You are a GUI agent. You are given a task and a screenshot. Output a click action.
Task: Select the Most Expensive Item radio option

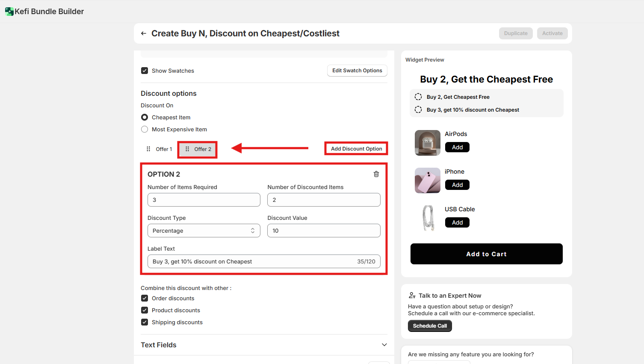(x=145, y=129)
